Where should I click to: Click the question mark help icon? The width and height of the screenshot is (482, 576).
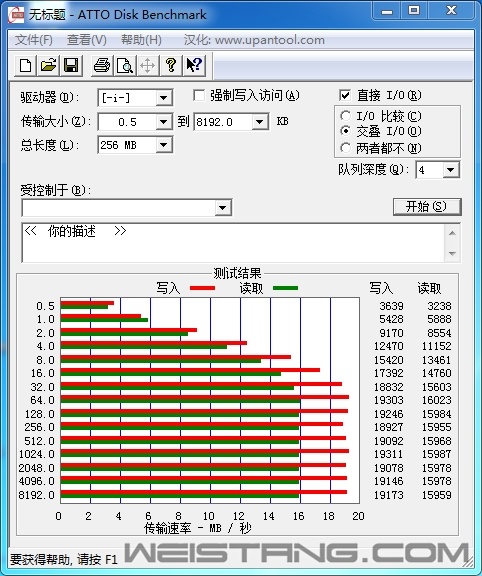coord(170,66)
